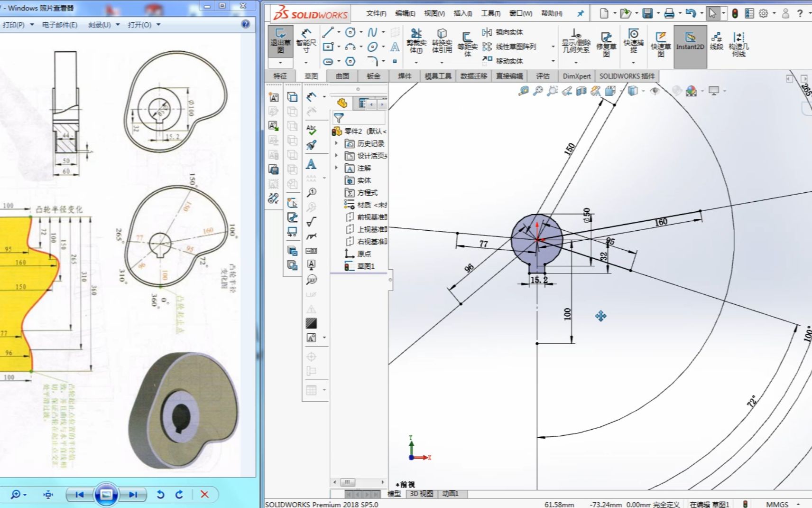
Task: Click 电子邮件(E) in Photo Viewer
Action: (59, 25)
